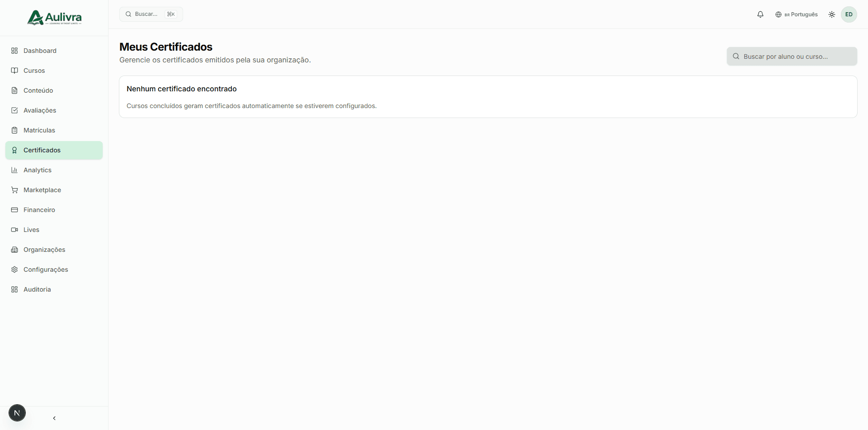Click the magnifier in the top Buscar box

(128, 14)
